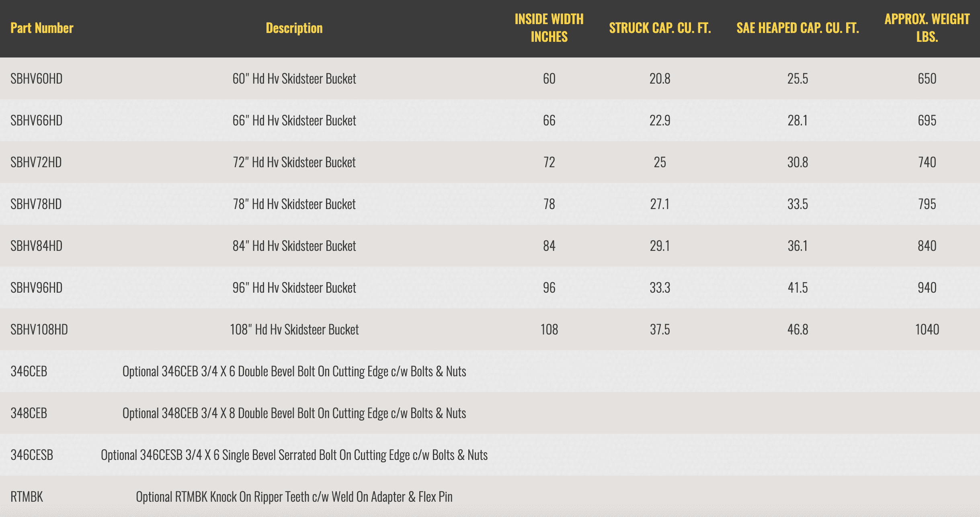Viewport: 980px width, 517px height.
Task: Select part number 346CESB
Action: 32,455
